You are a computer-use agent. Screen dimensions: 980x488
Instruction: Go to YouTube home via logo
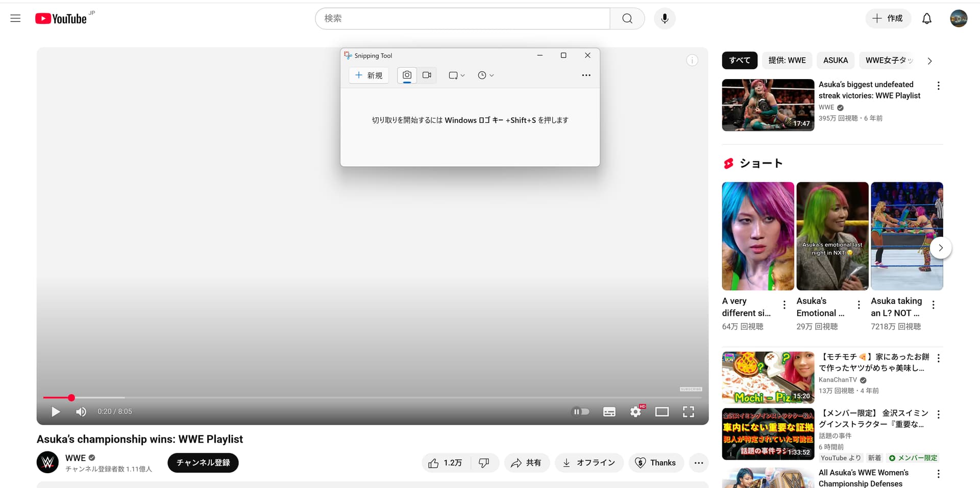[x=61, y=18]
